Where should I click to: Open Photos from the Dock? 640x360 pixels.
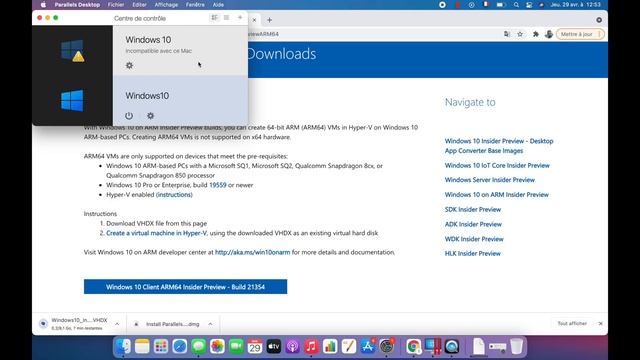coord(217,346)
